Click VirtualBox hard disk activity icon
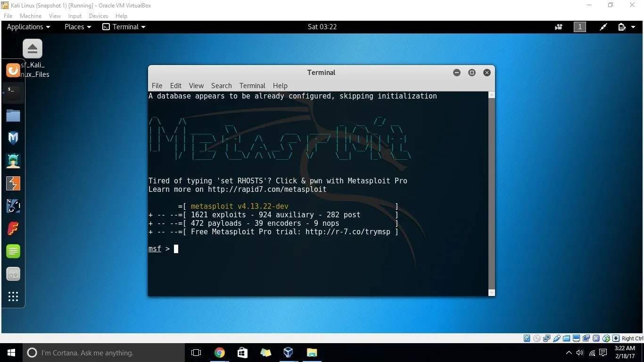The image size is (644, 362). [527, 338]
